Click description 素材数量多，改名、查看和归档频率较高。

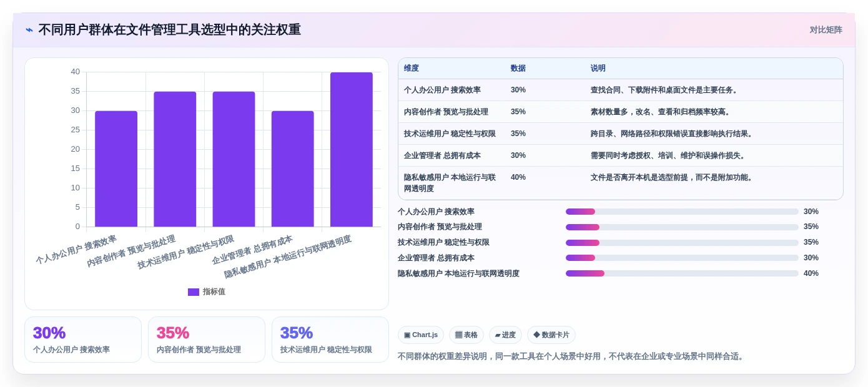pos(661,112)
